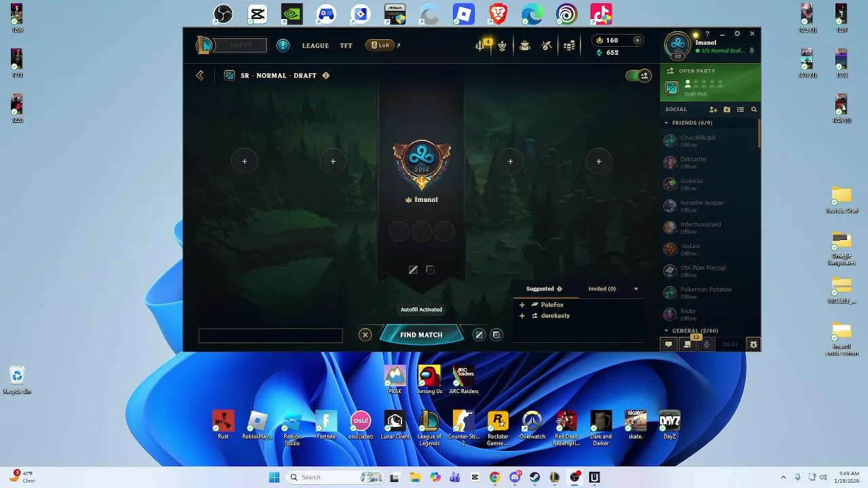The width and height of the screenshot is (868, 488).
Task: Add player to the rightmost empty slot
Action: pyautogui.click(x=599, y=161)
